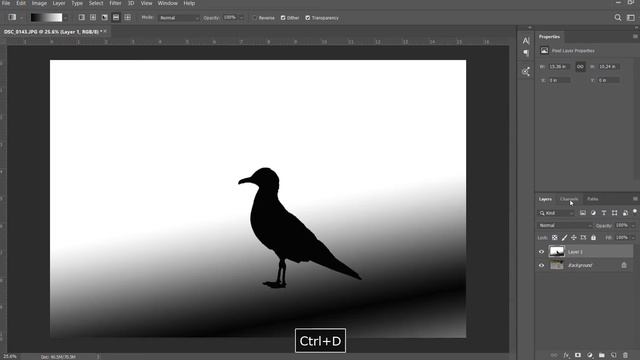640x360 pixels.
Task: Filter layers by type layers
Action: point(604,213)
